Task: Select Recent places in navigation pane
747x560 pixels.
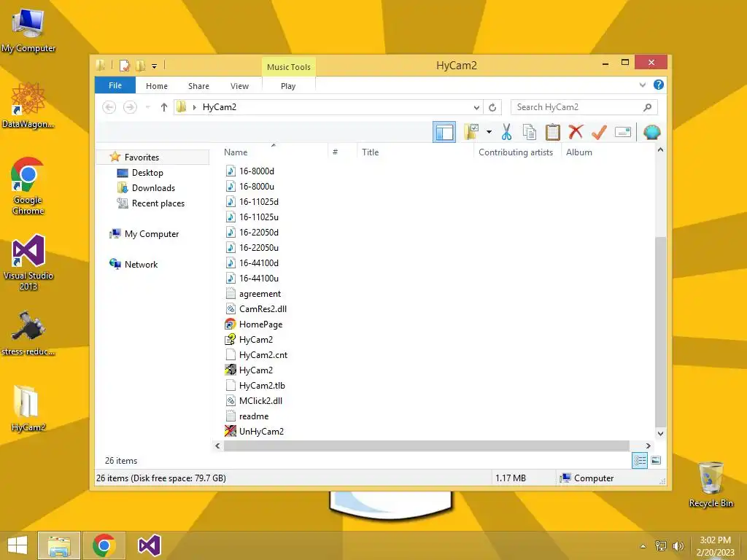Action: pyautogui.click(x=158, y=203)
